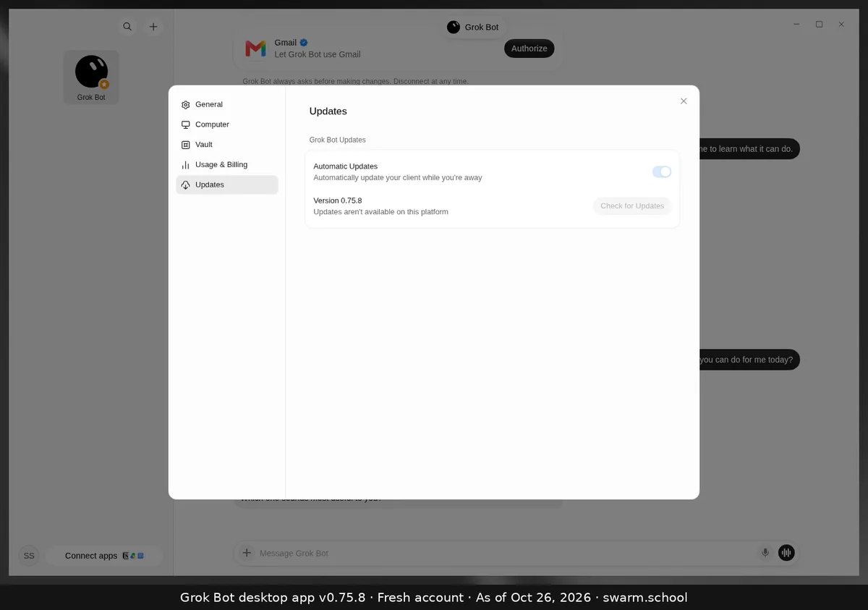This screenshot has width=868, height=610.
Task: Click the Automatic Updates label
Action: pos(346,166)
